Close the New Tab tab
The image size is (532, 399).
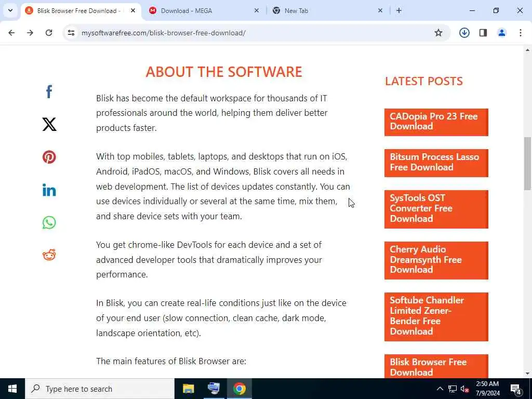click(x=380, y=11)
